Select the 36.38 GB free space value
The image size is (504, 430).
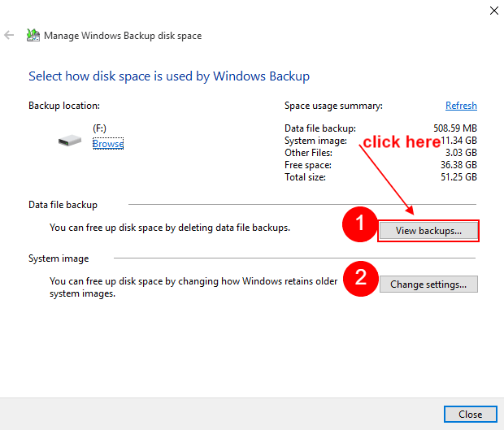(x=458, y=165)
